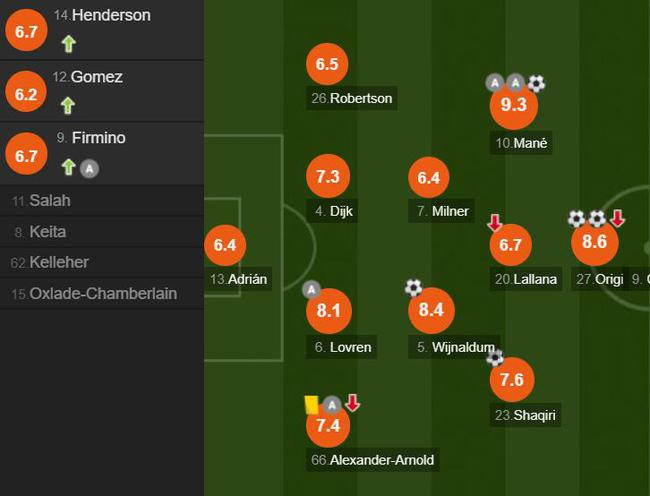Click Shaqiri's goal ball icon
650x496 pixels.
click(x=494, y=357)
